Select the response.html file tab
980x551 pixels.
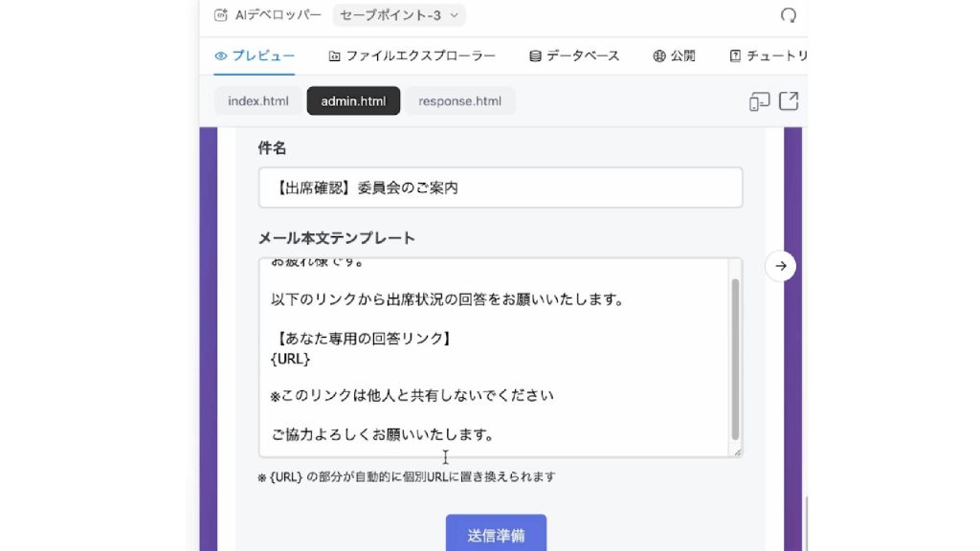459,101
